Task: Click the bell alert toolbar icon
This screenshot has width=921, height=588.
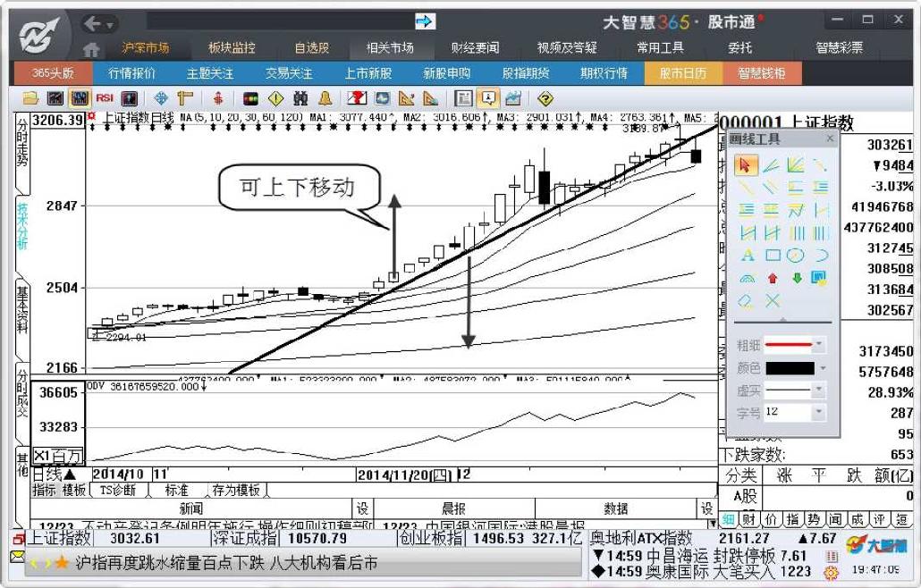Action: click(x=325, y=98)
